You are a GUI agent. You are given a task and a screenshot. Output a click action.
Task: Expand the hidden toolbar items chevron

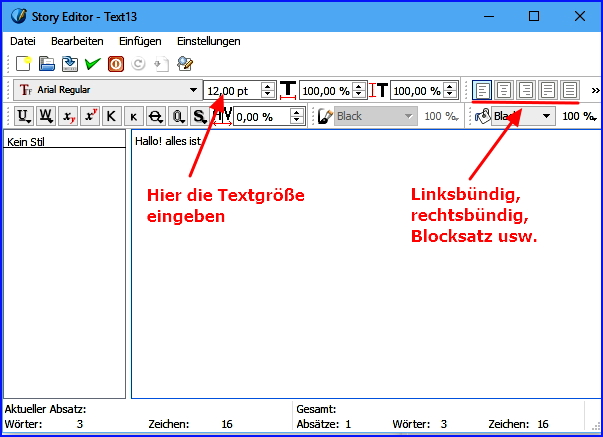click(595, 91)
